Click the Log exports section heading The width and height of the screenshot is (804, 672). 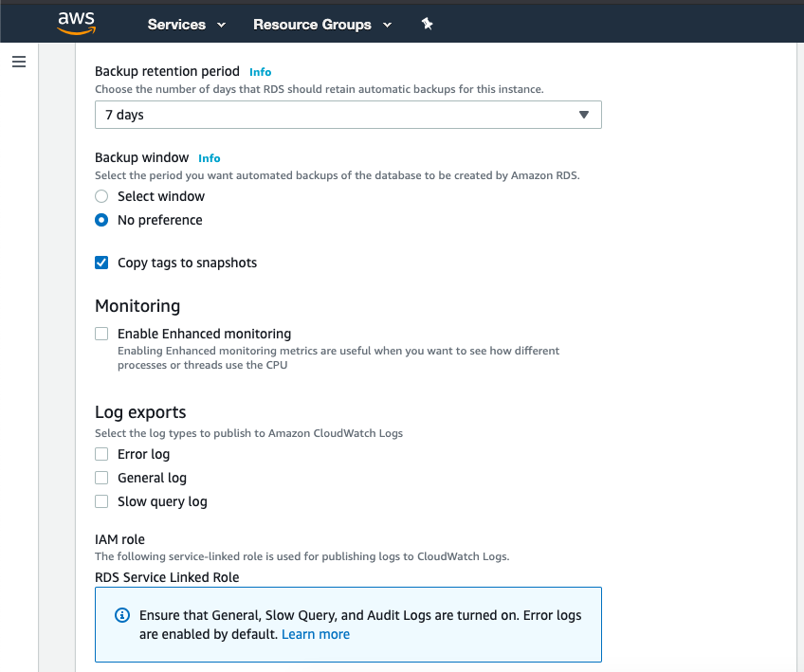coord(140,412)
